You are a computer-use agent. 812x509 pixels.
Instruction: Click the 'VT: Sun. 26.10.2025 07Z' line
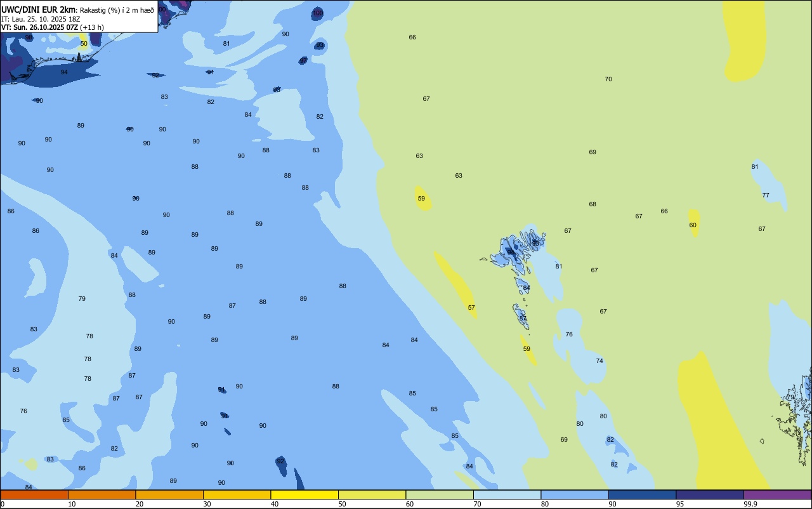click(39, 27)
